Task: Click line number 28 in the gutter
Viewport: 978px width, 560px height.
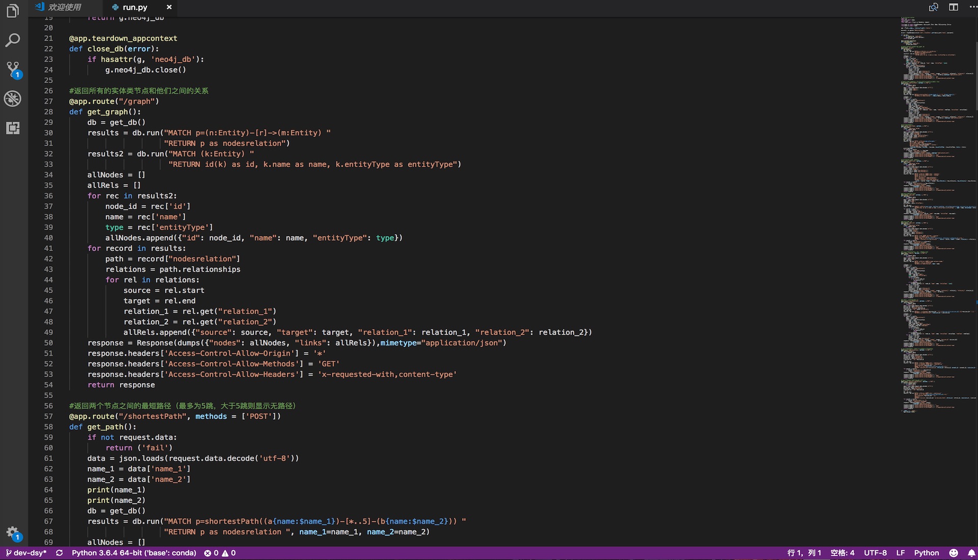Action: 48,112
